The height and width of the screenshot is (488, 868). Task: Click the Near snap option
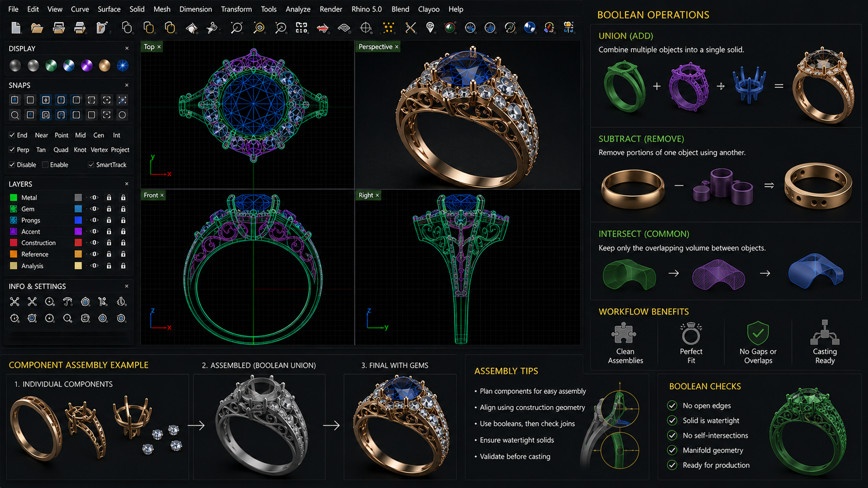pyautogui.click(x=41, y=136)
